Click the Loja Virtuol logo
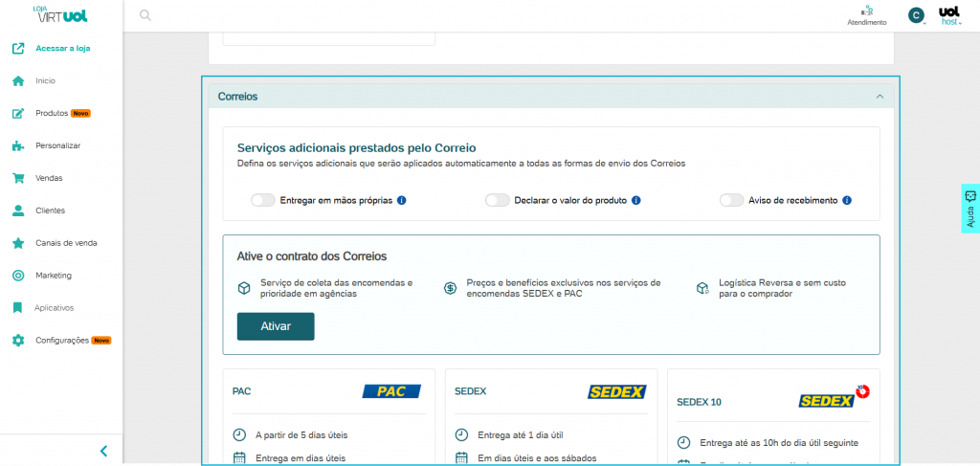 point(60,15)
